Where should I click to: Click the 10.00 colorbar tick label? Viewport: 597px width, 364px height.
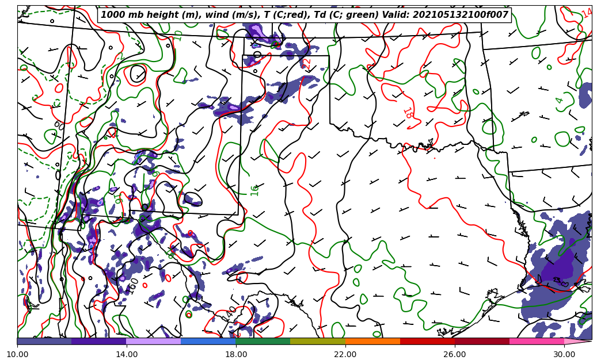[x=17, y=354]
